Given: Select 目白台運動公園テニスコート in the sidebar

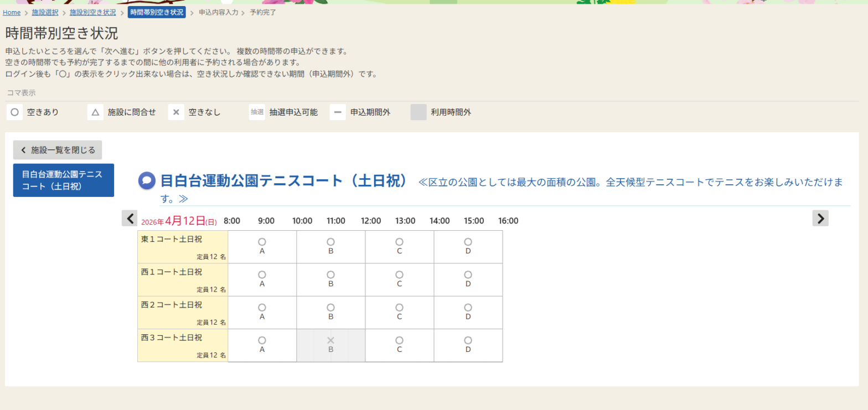Looking at the screenshot, I should point(64,180).
